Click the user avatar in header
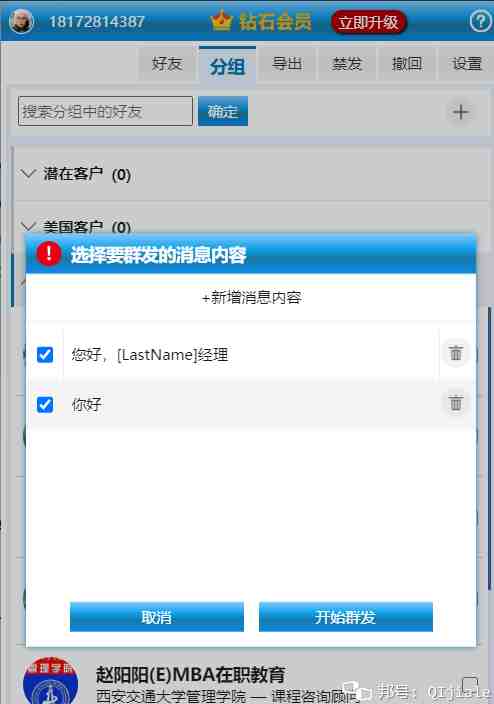The height and width of the screenshot is (704, 494). [x=21, y=21]
